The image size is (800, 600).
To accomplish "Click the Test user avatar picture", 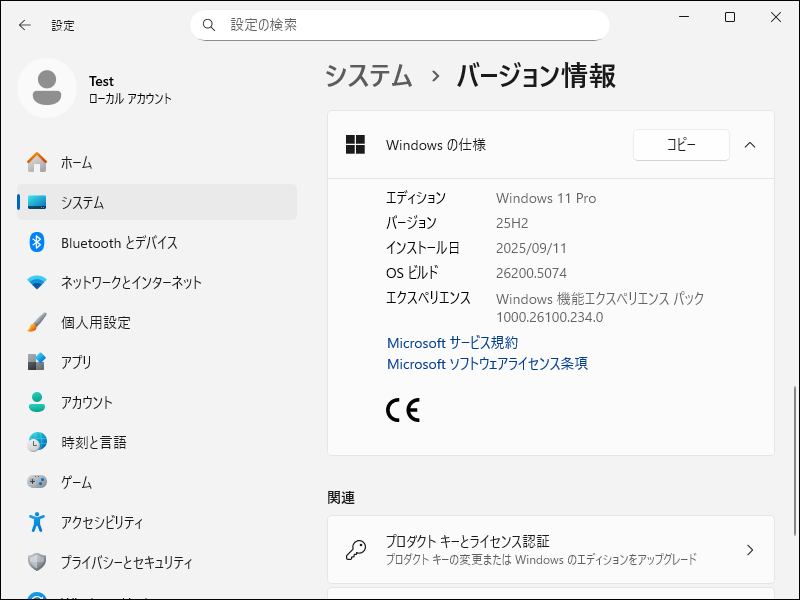I will (47, 88).
